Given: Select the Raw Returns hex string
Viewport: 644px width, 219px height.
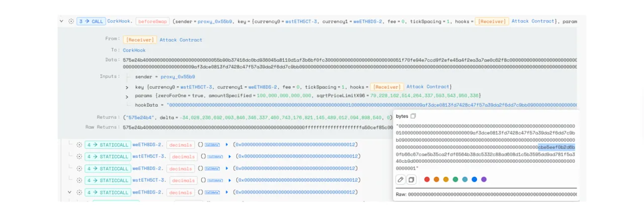Looking at the screenshot, I should coord(258,128).
